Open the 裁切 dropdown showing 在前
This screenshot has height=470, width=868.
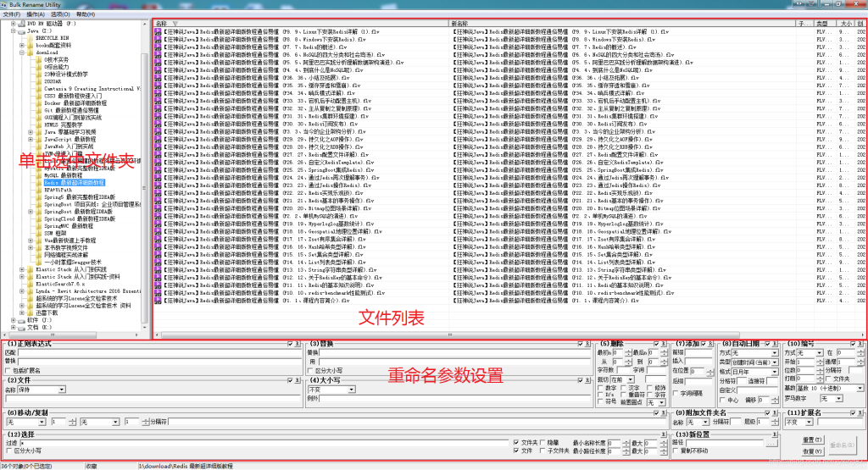coord(622,380)
